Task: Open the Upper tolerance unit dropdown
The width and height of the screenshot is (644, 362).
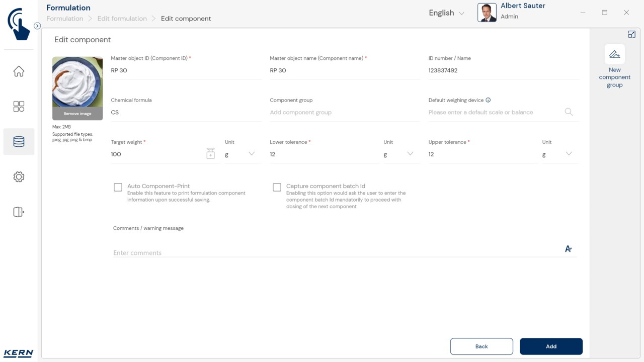Action: [x=569, y=154]
